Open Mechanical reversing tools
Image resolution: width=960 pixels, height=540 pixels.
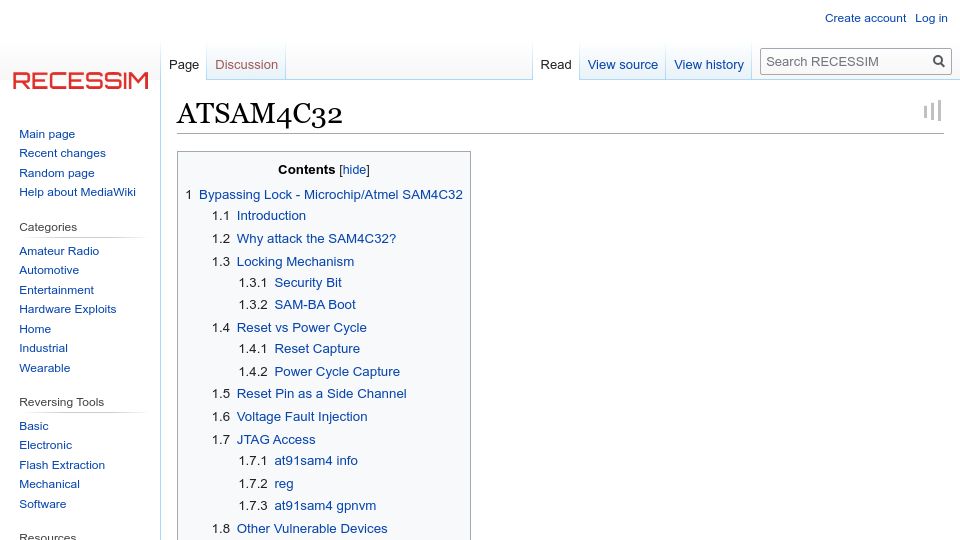coord(50,484)
